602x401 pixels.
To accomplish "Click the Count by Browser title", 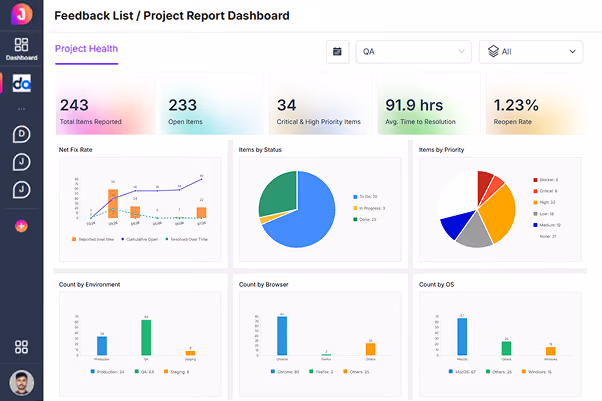I will (264, 285).
